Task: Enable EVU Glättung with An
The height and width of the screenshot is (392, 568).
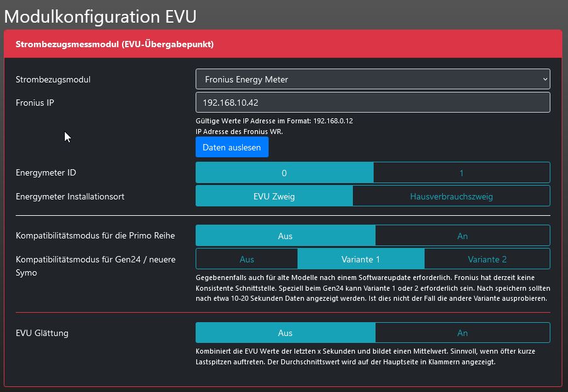Action: coord(462,333)
